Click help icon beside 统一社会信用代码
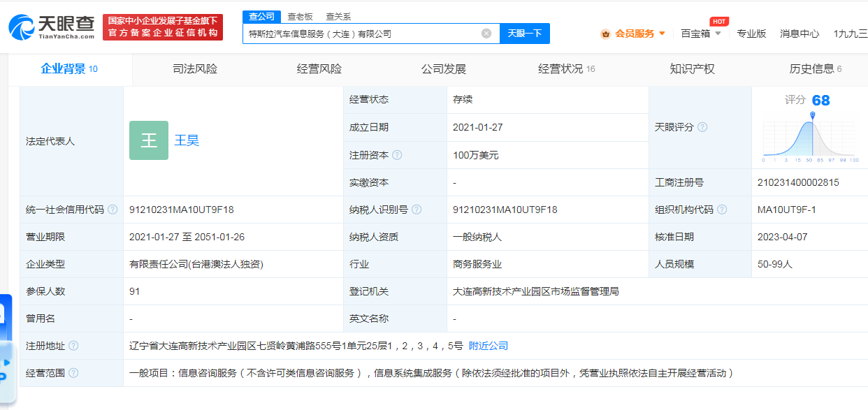The height and width of the screenshot is (410, 868). tap(113, 210)
